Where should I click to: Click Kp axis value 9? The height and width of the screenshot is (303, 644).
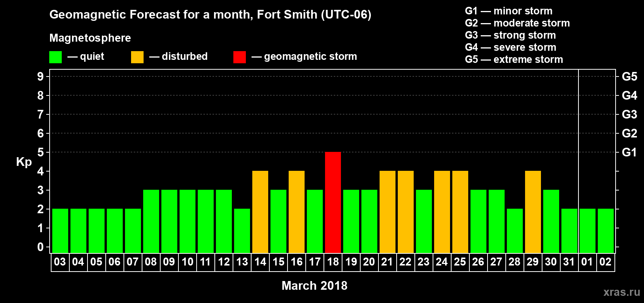coord(41,77)
